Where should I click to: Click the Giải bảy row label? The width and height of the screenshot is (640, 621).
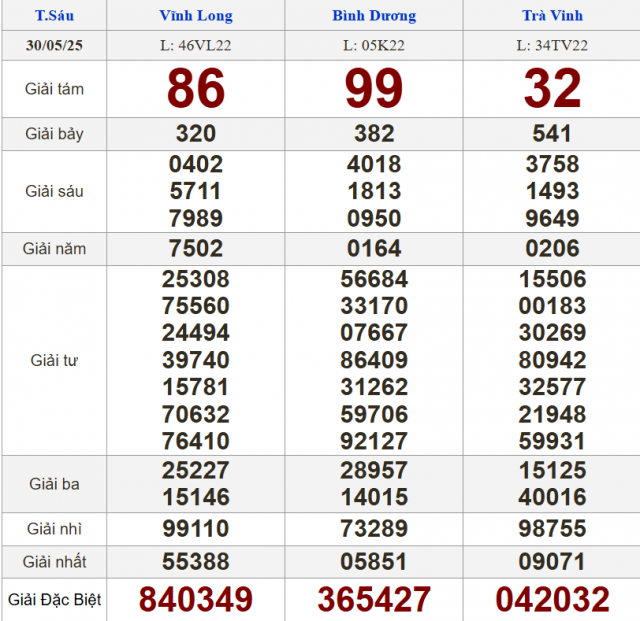click(54, 134)
